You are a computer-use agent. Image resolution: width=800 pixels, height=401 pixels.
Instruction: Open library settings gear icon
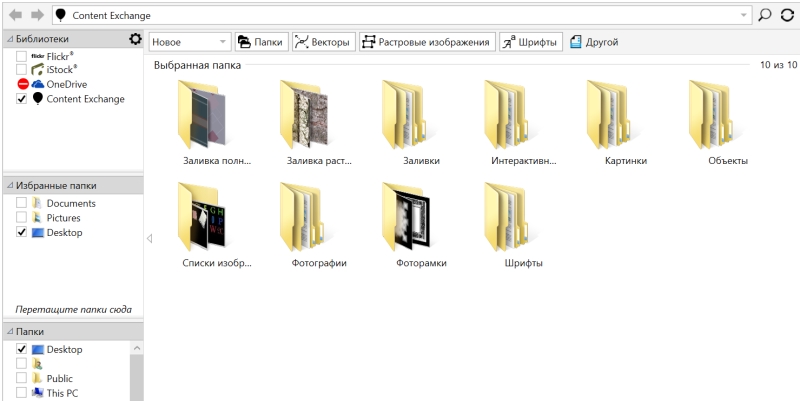(135, 39)
